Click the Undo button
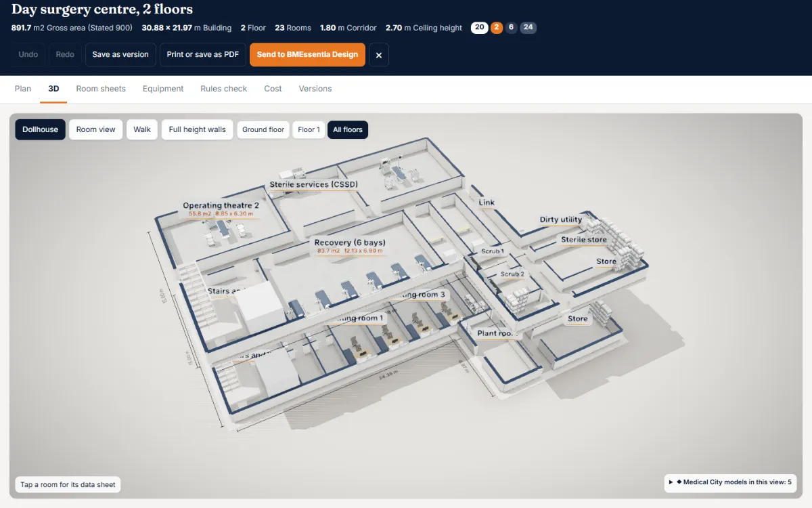Image resolution: width=812 pixels, height=508 pixels. (28, 55)
